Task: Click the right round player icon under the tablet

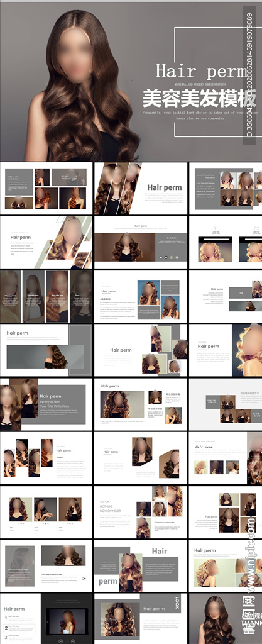Action: coord(73,640)
